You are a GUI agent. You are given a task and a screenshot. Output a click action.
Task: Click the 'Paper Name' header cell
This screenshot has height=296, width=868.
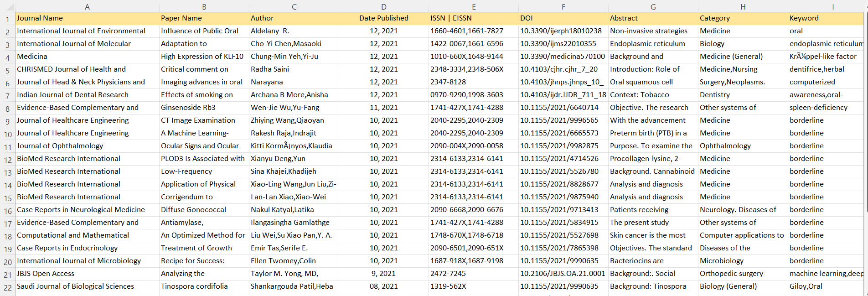(204, 18)
